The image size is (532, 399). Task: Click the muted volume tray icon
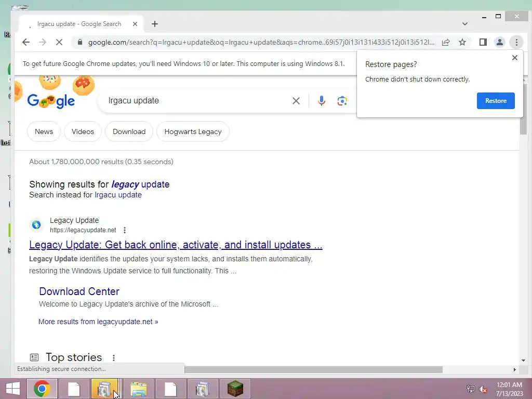click(483, 389)
